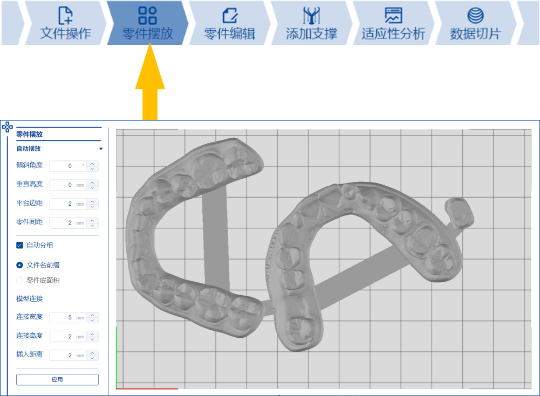Image resolution: width=540 pixels, height=396 pixels.
Task: Expand the 自动摆放 dropdown arrow
Action: pyautogui.click(x=101, y=149)
